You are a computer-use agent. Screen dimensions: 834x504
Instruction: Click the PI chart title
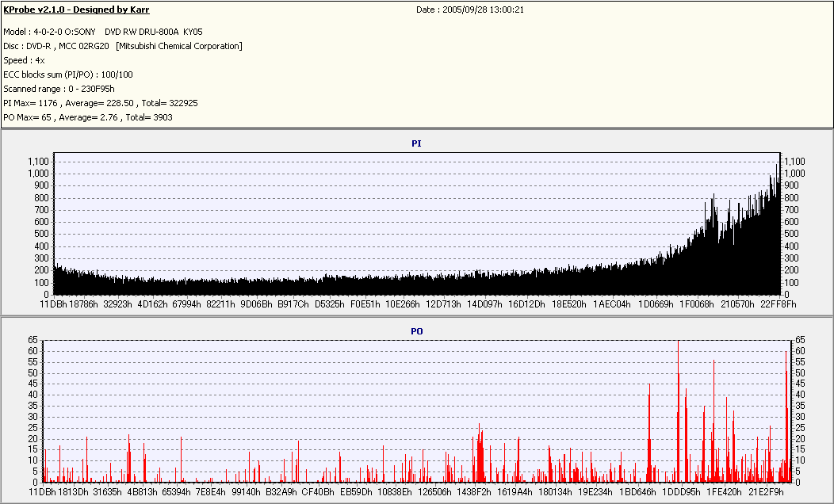point(416,143)
